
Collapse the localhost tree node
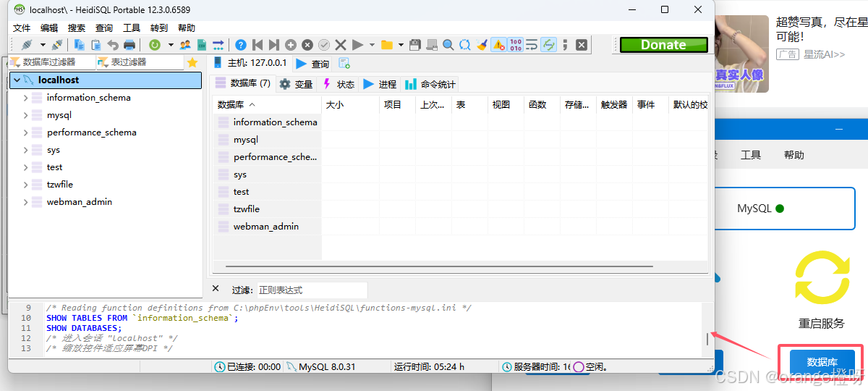click(16, 80)
